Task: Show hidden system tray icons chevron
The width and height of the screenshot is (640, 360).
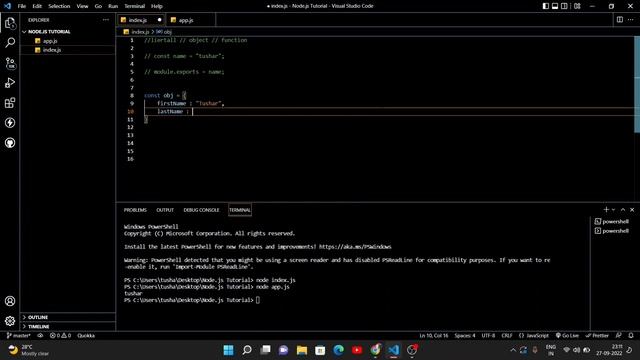Action: [x=513, y=350]
